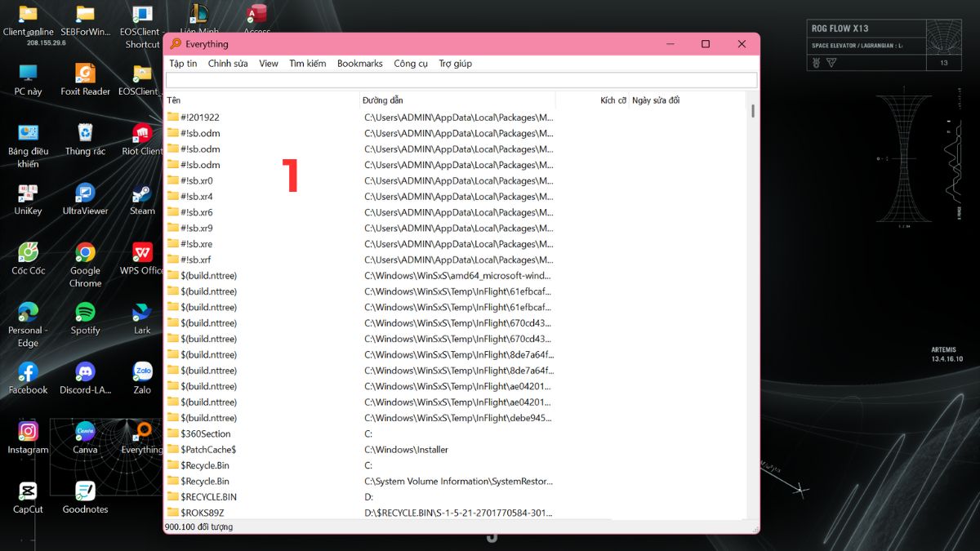Open the Chỉnh sửa menu
The width and height of the screenshot is (980, 551).
pos(228,64)
